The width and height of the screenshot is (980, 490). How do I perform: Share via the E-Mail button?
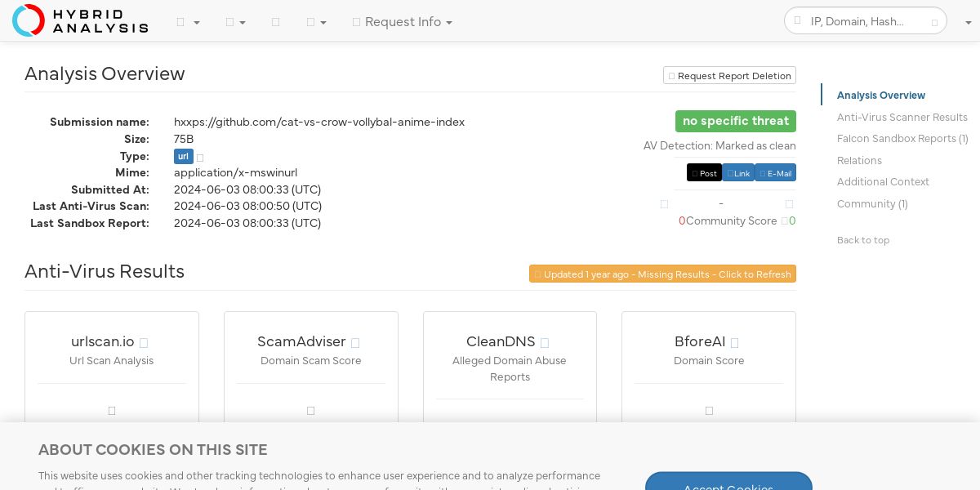pyautogui.click(x=775, y=173)
